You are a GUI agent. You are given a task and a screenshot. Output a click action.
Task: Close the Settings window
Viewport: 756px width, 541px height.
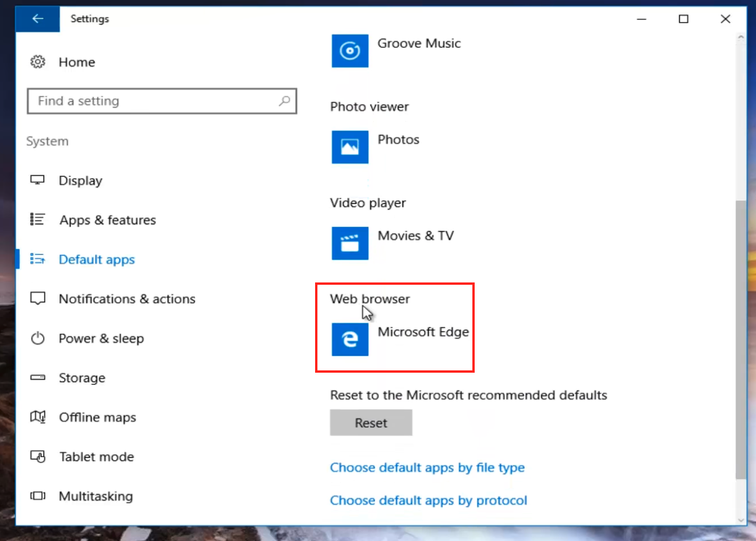726,19
